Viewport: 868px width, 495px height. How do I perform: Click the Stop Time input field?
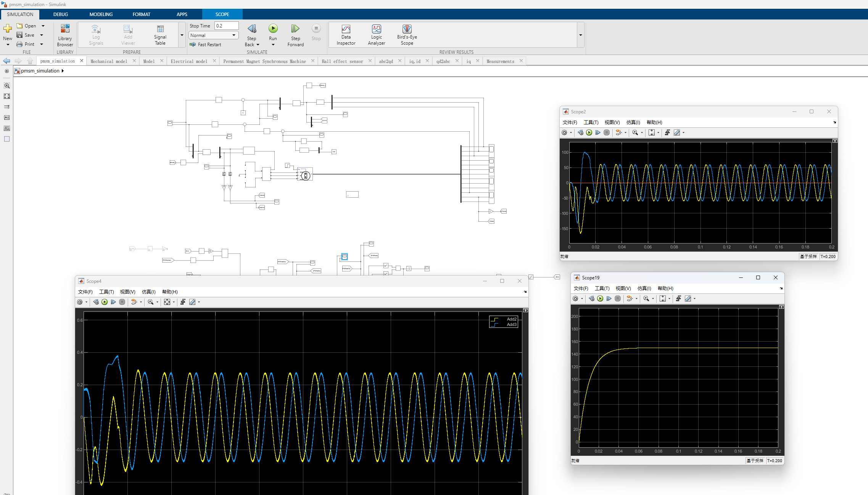226,26
